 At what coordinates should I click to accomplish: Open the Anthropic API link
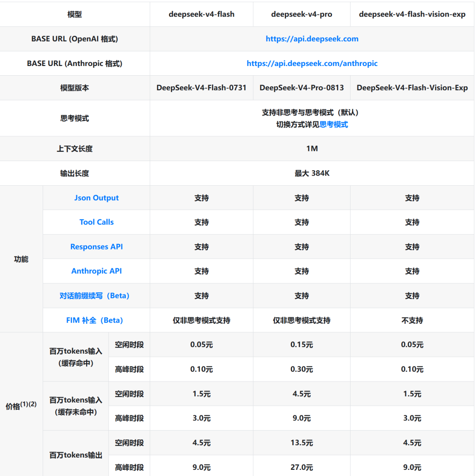click(x=96, y=271)
